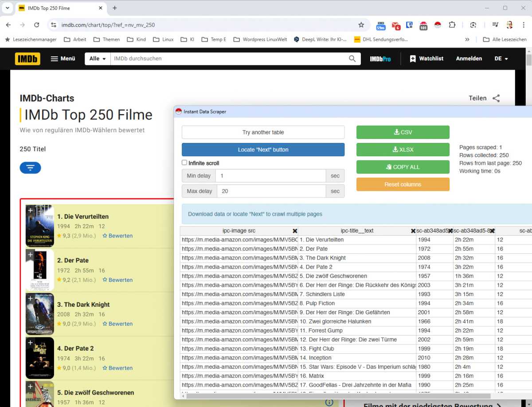The image size is (532, 407).
Task: Click the address bar URL
Action: coord(108,25)
